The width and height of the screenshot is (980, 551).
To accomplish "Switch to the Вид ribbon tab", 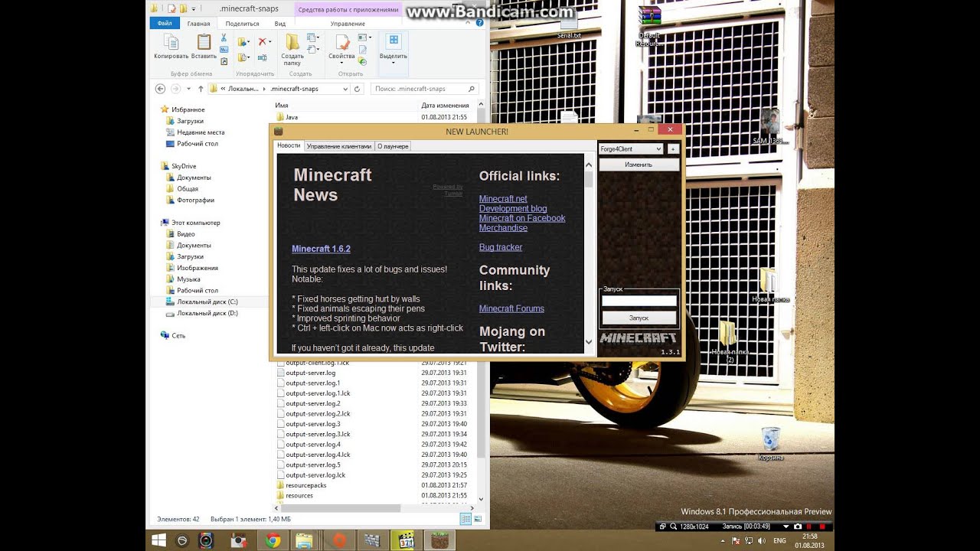I will 280,24.
